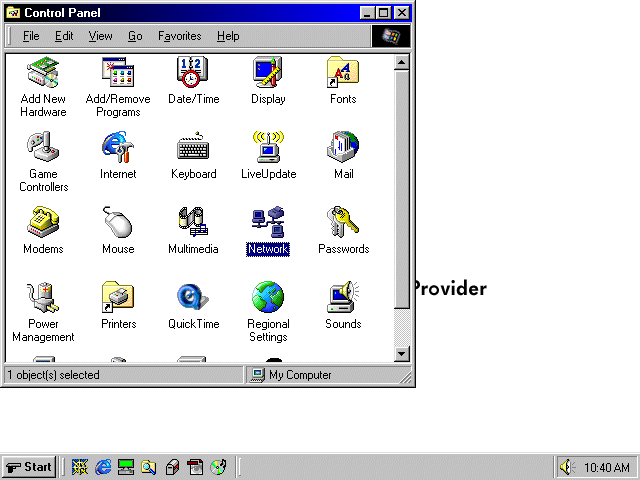Click the vertical scrollbar thumb
This screenshot has height=480, width=640.
click(401, 189)
